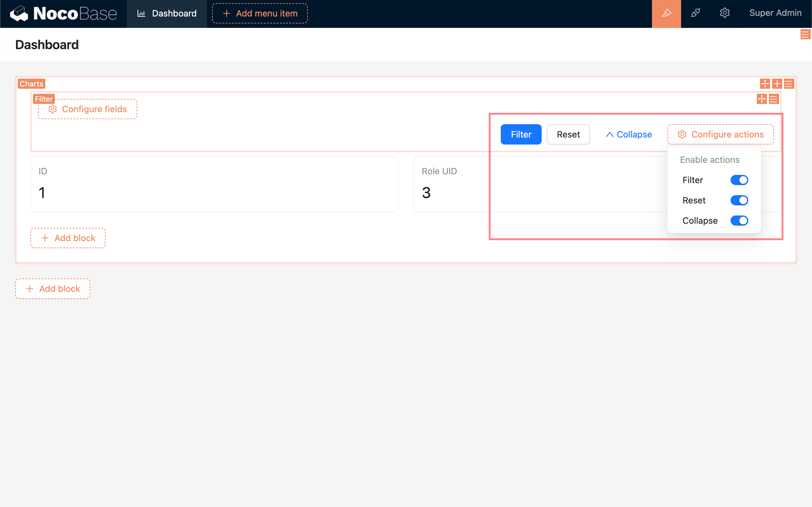The width and height of the screenshot is (812, 507).
Task: Open Configure actions dropdown
Action: (720, 134)
